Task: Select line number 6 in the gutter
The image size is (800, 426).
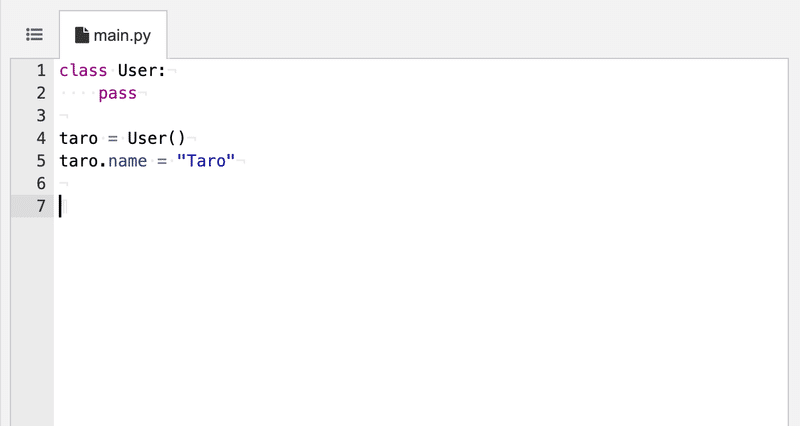Action: tap(40, 183)
